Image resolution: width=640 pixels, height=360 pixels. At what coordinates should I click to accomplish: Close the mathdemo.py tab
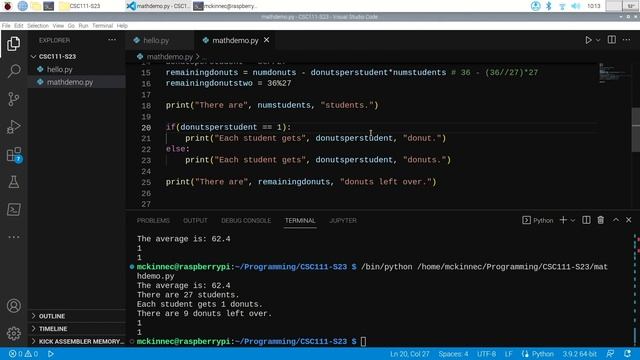pos(267,40)
